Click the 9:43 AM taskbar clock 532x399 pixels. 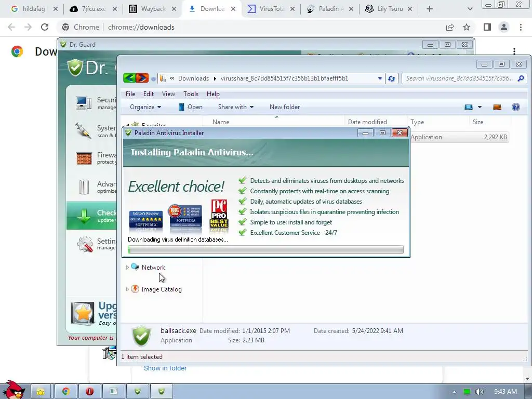[x=506, y=392]
